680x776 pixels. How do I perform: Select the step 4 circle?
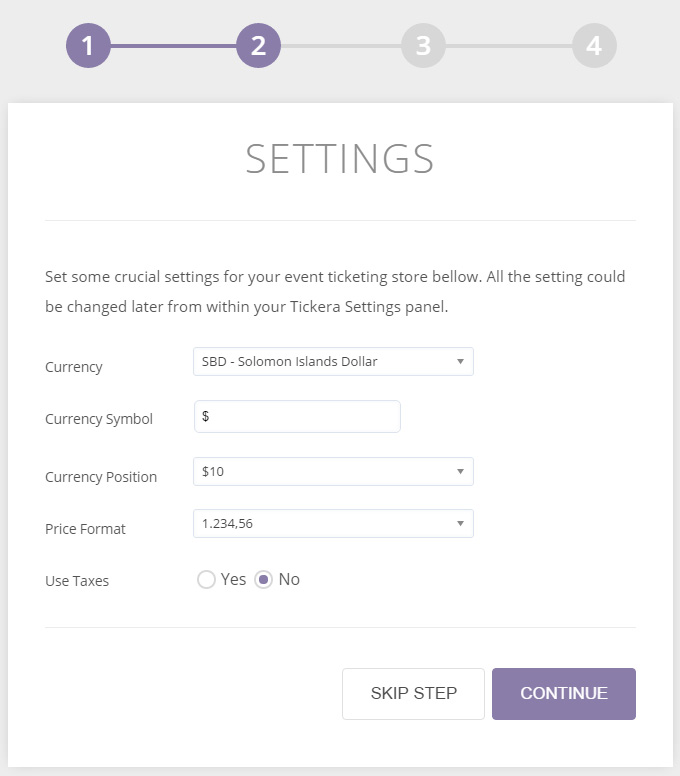coord(594,45)
